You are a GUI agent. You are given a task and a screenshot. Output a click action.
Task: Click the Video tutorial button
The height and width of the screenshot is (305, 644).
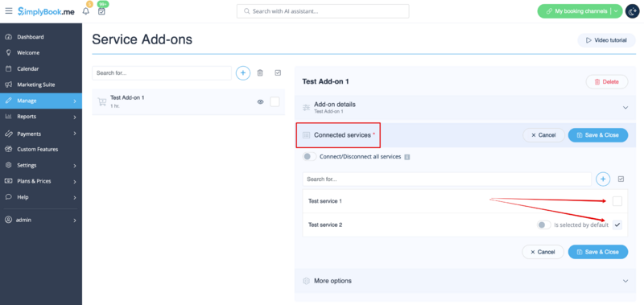[606, 40]
